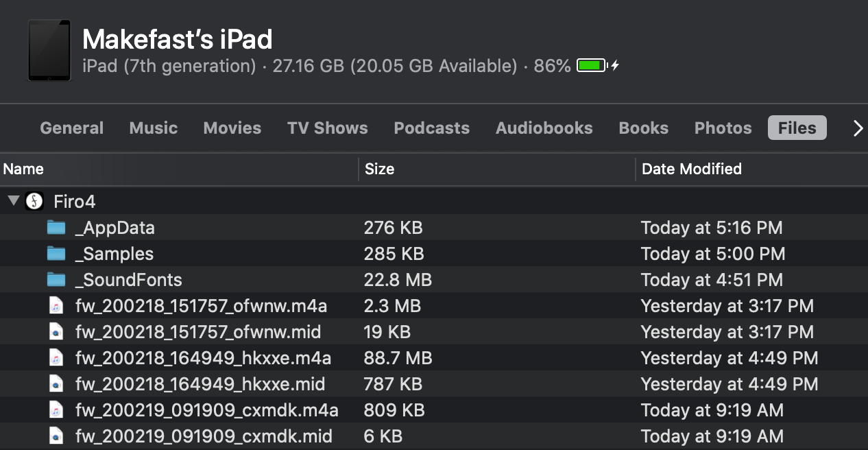Click the fw_200218_164949_hkxxe.m4a audio file icon
This screenshot has width=868, height=450.
[57, 358]
